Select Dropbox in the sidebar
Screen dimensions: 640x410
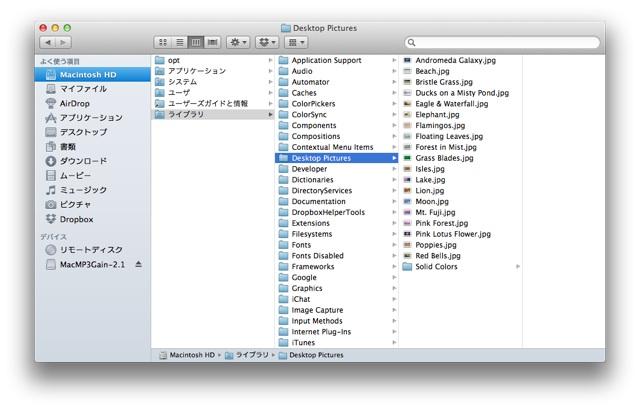point(76,219)
